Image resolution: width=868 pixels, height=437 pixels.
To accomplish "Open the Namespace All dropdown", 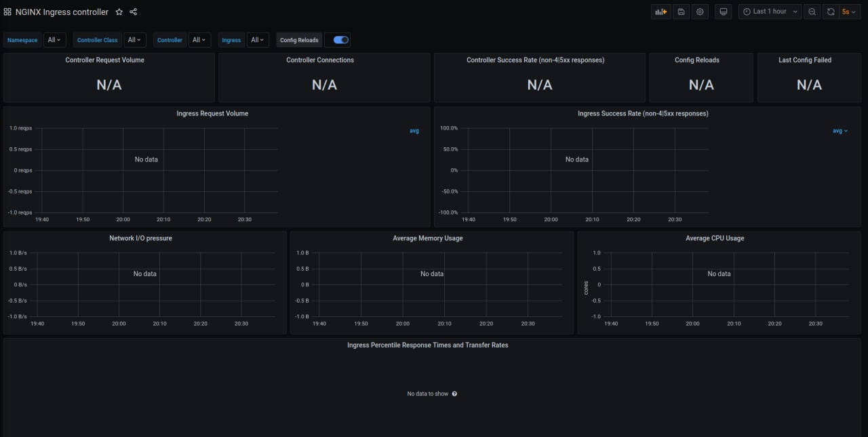I will click(54, 40).
